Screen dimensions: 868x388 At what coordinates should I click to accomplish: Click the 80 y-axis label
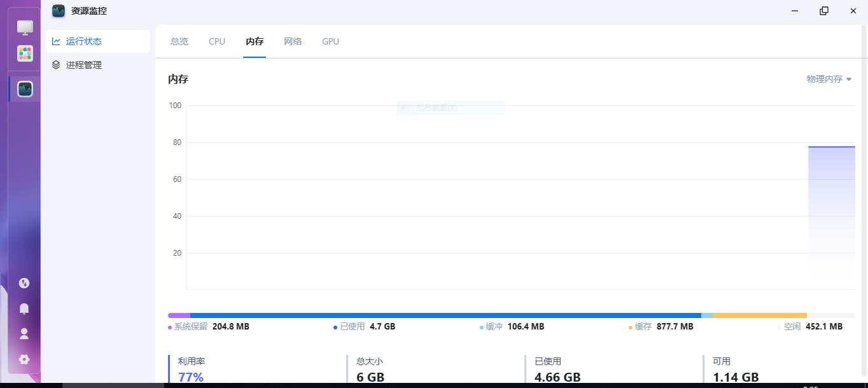[177, 142]
